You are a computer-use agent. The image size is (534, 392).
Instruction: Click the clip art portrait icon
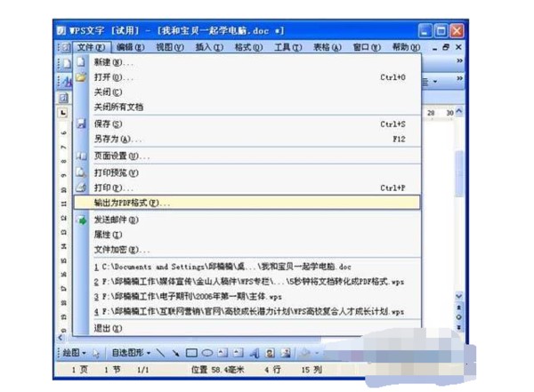pos(270,353)
